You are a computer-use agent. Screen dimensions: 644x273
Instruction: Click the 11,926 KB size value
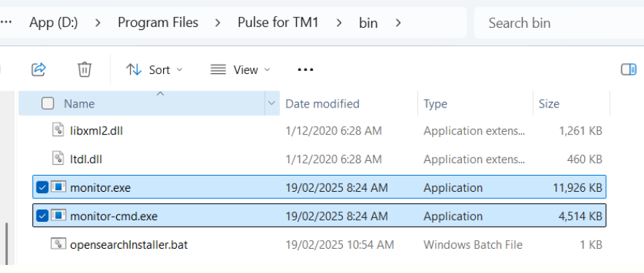point(577,188)
